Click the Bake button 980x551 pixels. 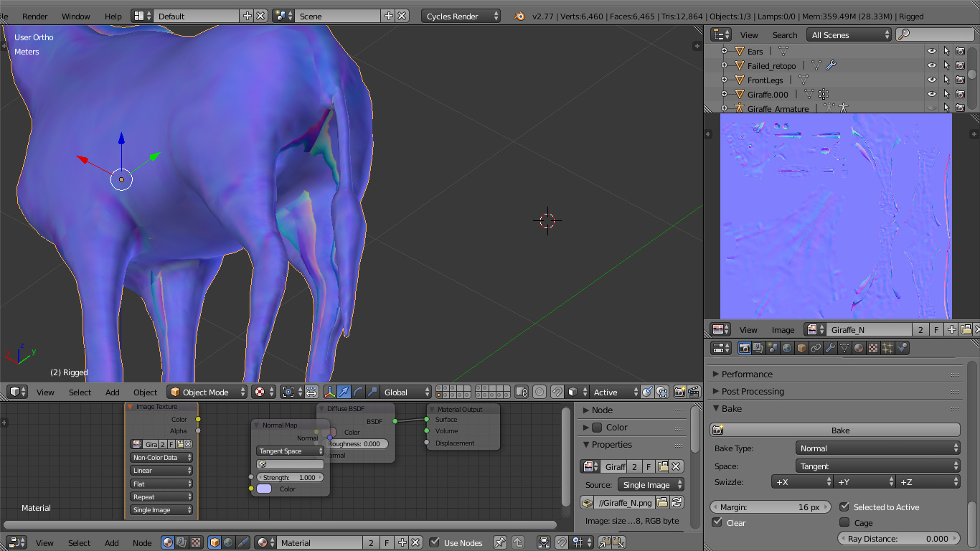pos(835,430)
